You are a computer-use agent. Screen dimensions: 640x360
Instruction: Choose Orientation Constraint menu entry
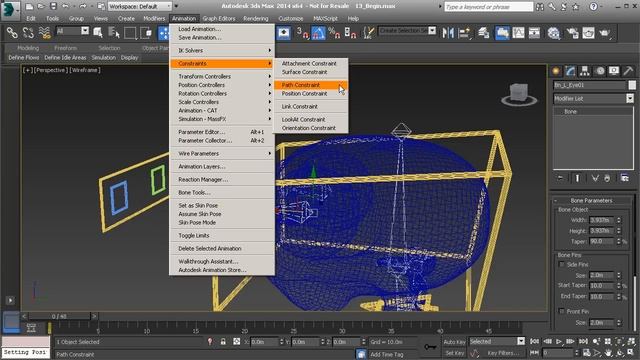point(311,128)
